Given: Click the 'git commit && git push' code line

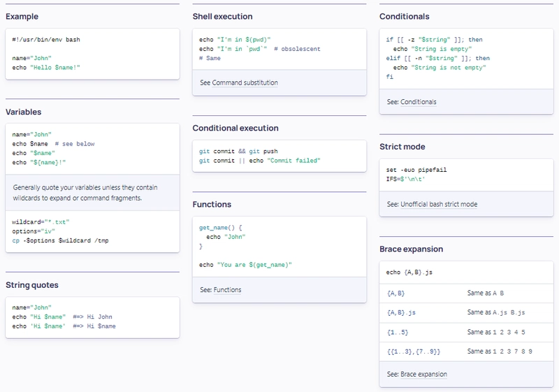Looking at the screenshot, I should (x=238, y=151).
